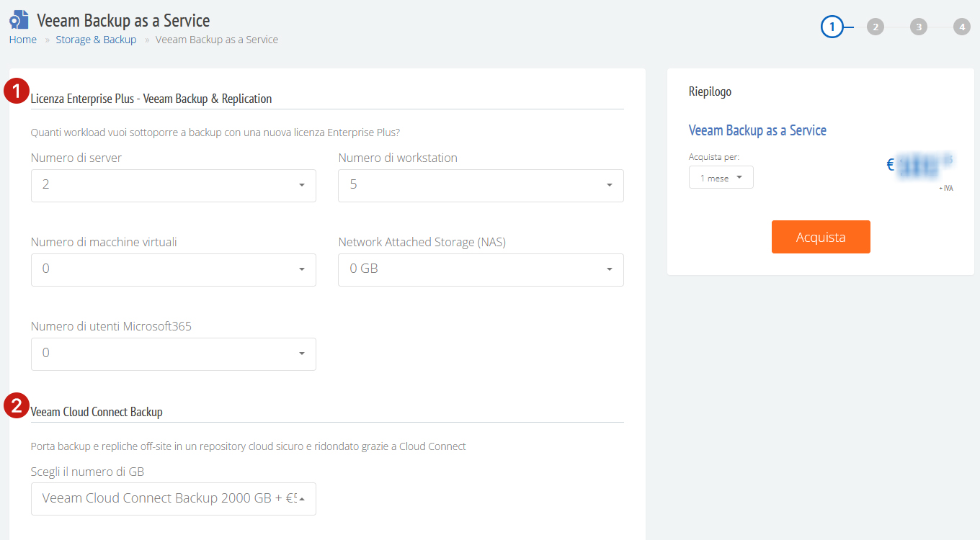Click the Network Attached Storage (NAS) label
This screenshot has height=540, width=980.
click(422, 242)
